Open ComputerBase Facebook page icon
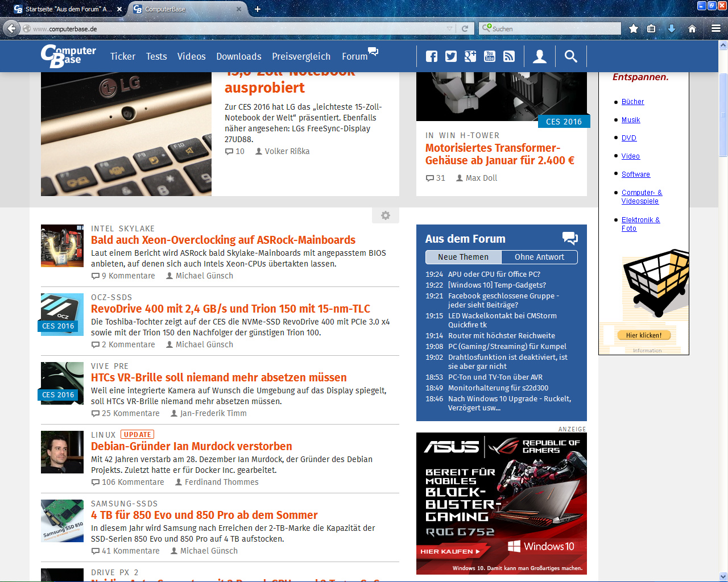728x582 pixels. coord(432,56)
